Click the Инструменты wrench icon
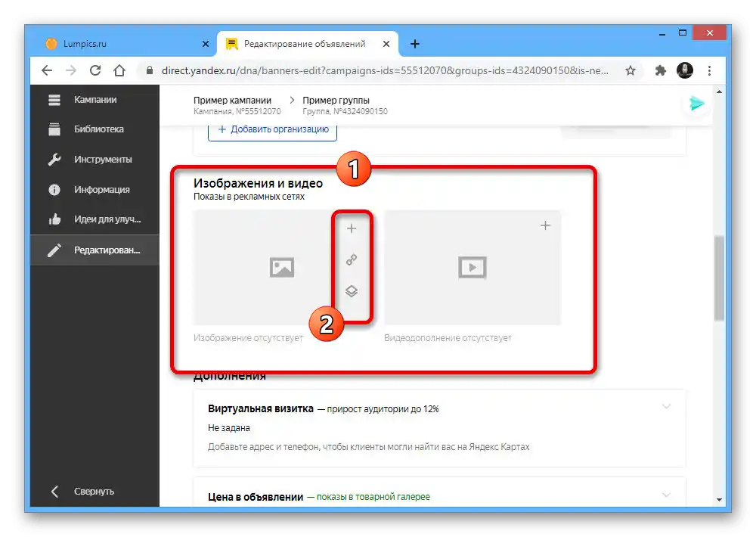The image size is (756, 537). (x=54, y=160)
